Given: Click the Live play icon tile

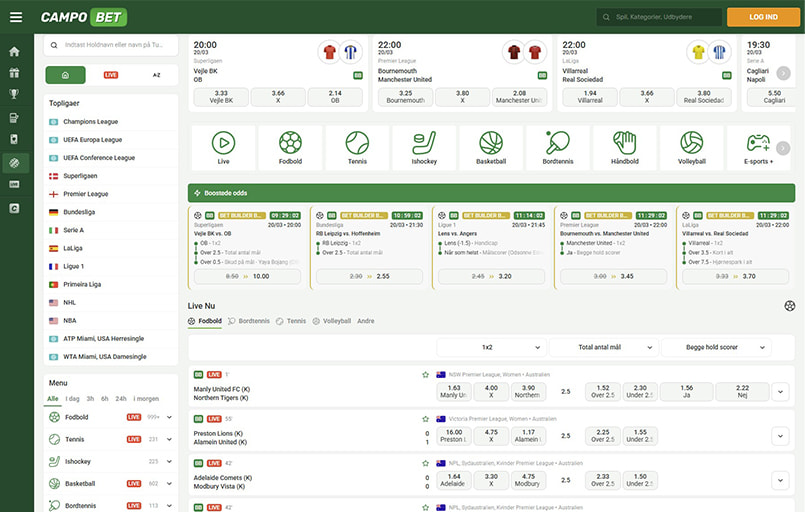Looking at the screenshot, I should tap(223, 147).
